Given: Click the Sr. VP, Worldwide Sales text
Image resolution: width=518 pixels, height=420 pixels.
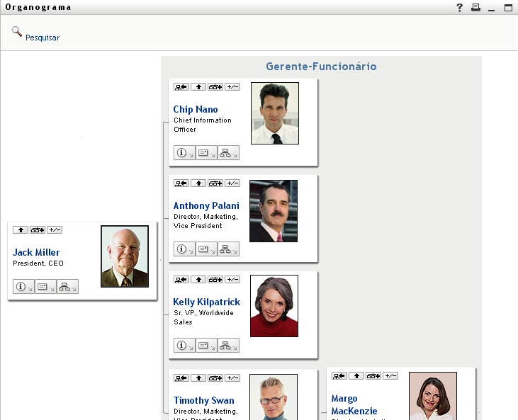Looking at the screenshot, I should tap(203, 317).
